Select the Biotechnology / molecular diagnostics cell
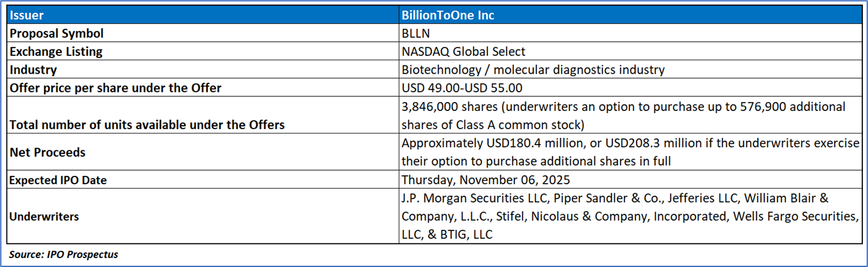 click(533, 70)
